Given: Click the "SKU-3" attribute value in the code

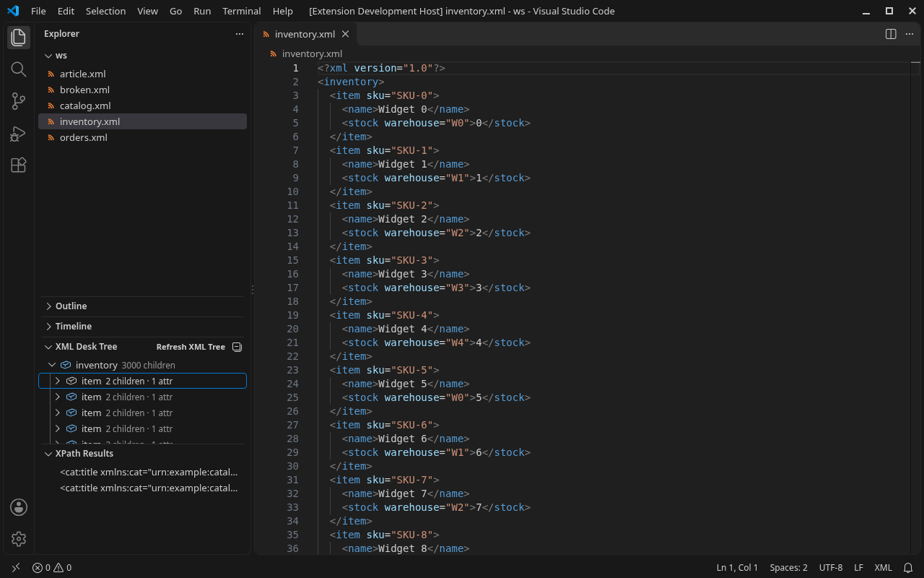Looking at the screenshot, I should [411, 260].
